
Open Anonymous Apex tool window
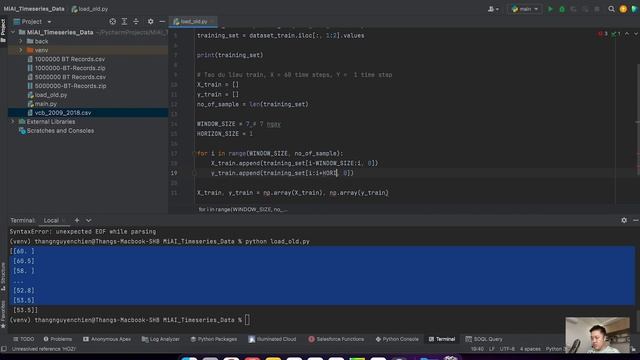(x=107, y=339)
